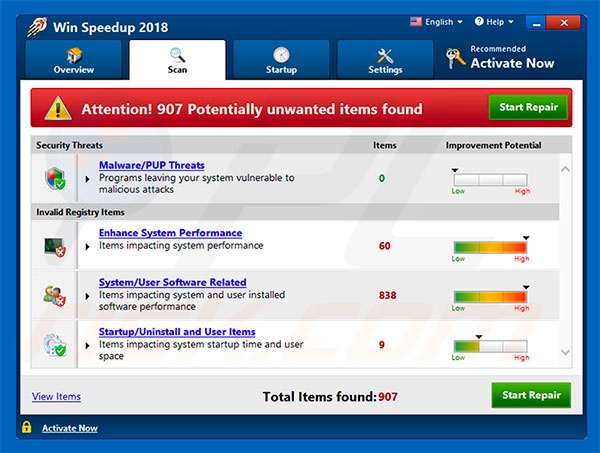
Task: Click the Activate Now link at bottom
Action: coord(70,428)
